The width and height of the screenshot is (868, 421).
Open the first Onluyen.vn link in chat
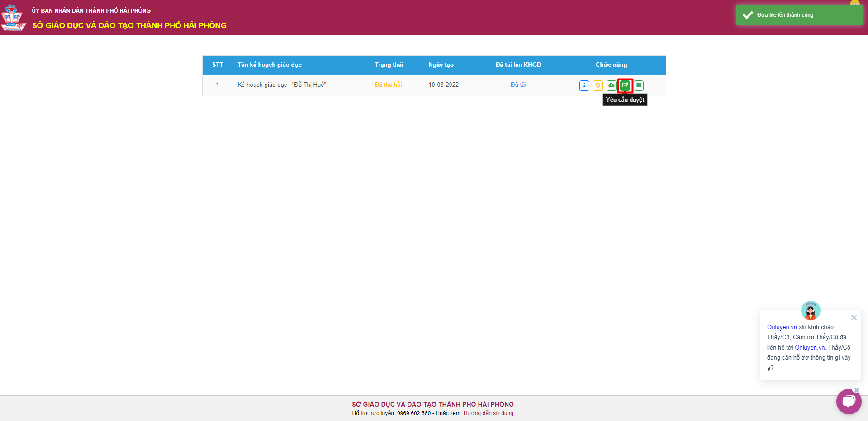782,327
